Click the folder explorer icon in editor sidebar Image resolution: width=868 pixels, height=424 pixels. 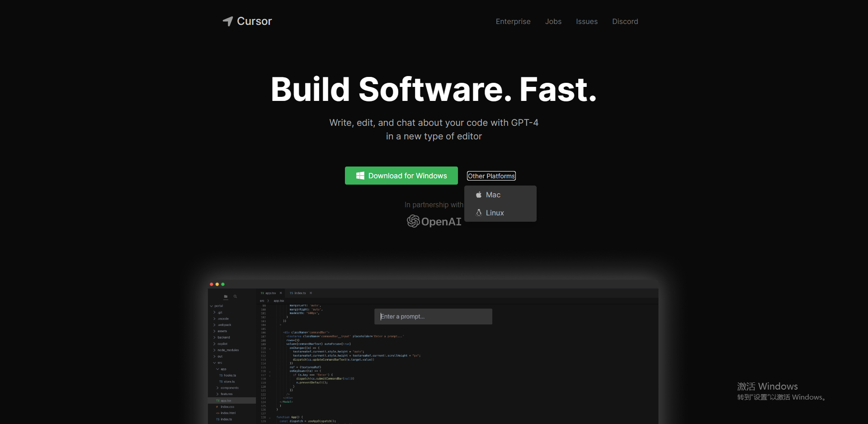pos(226,296)
